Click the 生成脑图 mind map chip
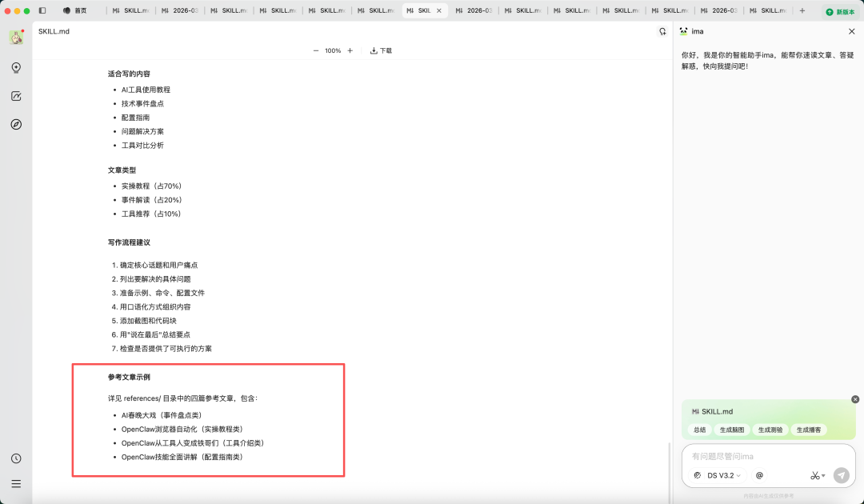This screenshot has width=864, height=504. point(732,430)
